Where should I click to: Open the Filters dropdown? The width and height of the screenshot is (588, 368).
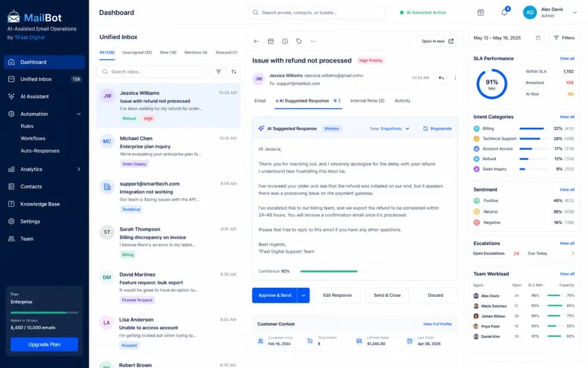click(564, 38)
